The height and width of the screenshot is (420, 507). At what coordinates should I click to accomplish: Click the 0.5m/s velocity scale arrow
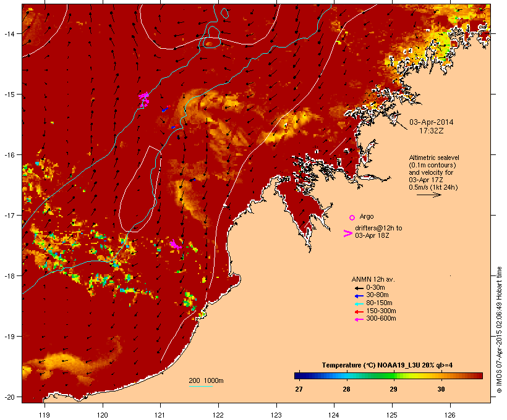click(x=428, y=195)
